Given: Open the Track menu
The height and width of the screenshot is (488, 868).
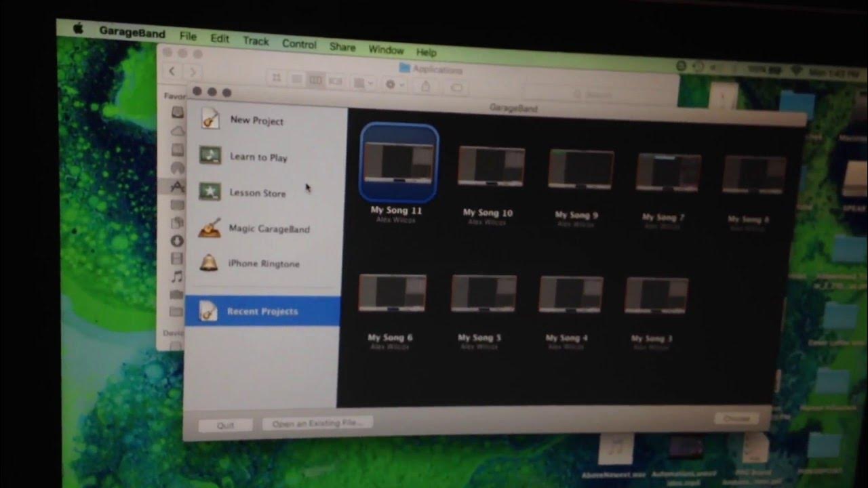Looking at the screenshot, I should [x=256, y=41].
